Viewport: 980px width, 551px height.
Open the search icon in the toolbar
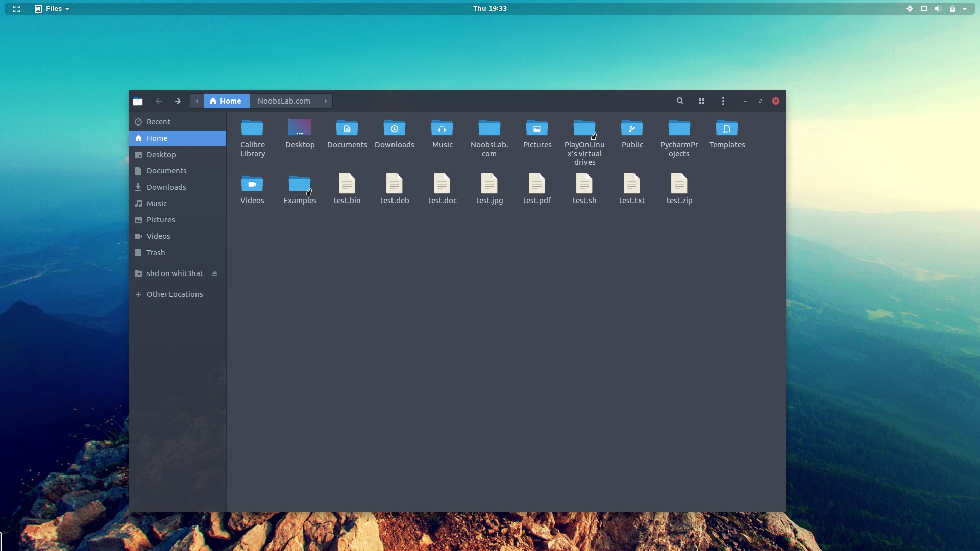[680, 101]
